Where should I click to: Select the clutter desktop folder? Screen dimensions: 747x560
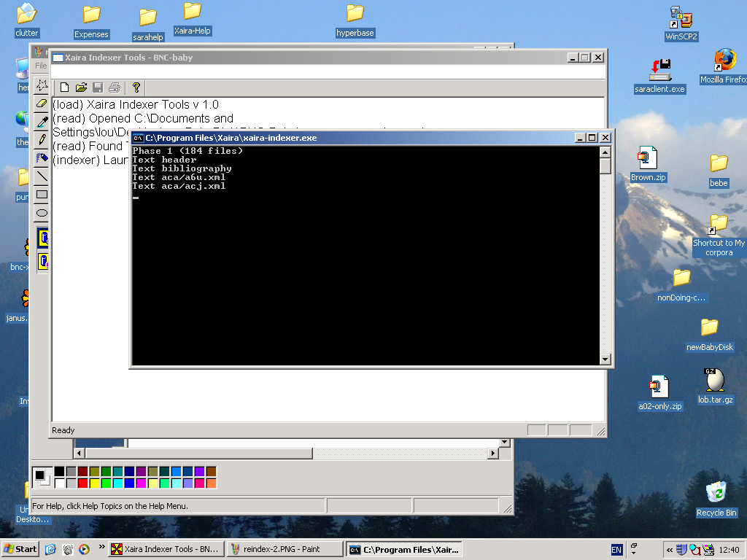[26, 20]
